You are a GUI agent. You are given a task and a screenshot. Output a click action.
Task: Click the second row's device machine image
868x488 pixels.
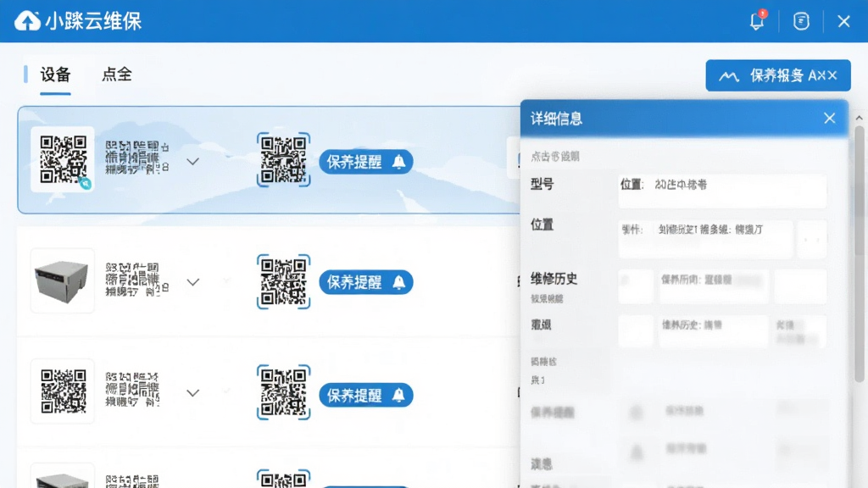click(63, 280)
